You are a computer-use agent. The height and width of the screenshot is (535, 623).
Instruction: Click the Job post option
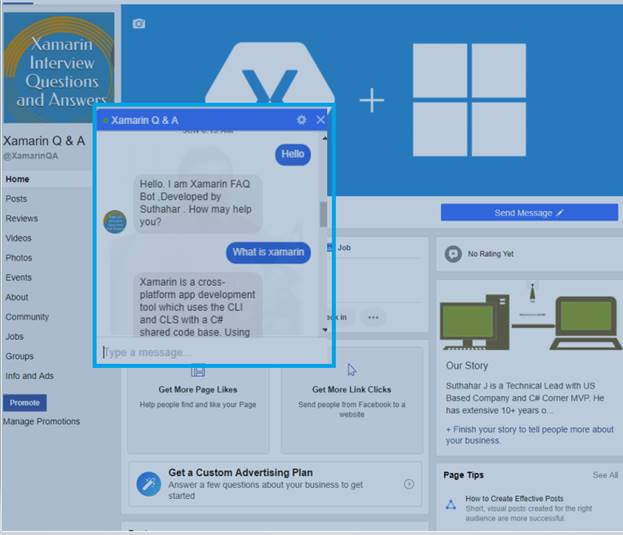[344, 247]
